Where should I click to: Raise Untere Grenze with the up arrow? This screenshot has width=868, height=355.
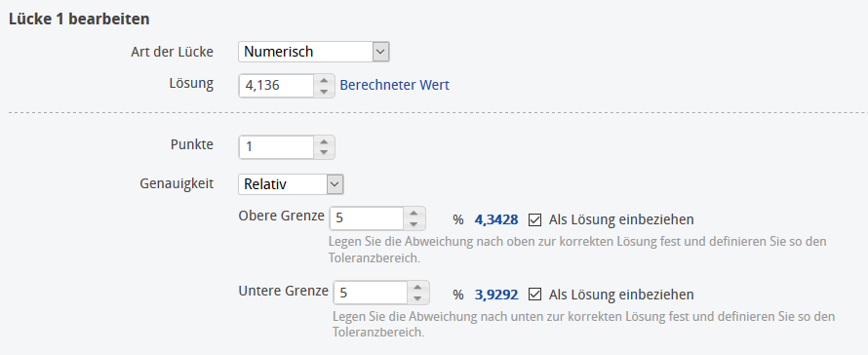(x=417, y=288)
